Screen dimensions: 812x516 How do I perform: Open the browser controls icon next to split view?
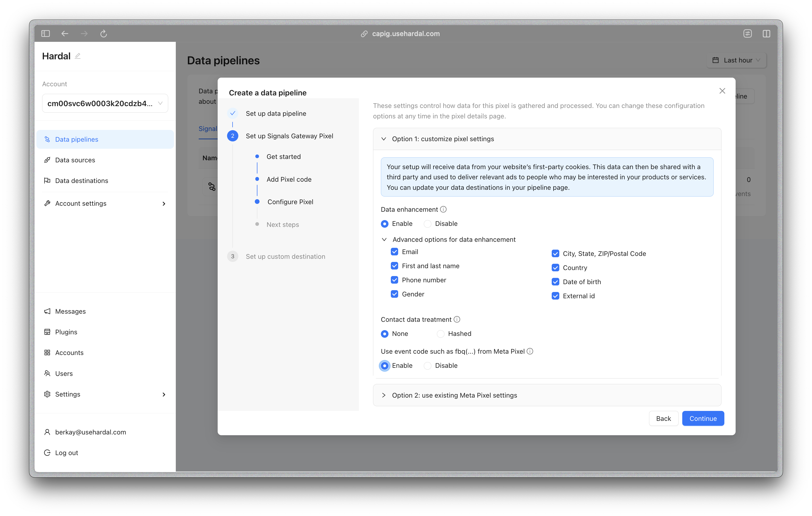tap(748, 33)
